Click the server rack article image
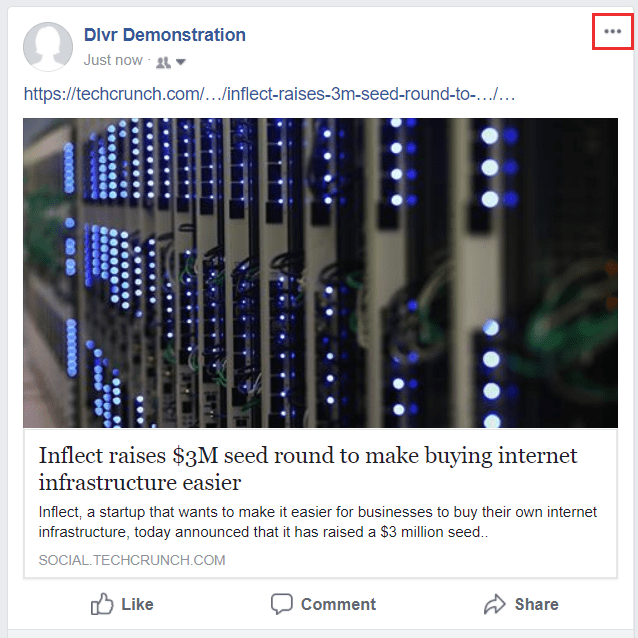The image size is (638, 638). [x=320, y=273]
